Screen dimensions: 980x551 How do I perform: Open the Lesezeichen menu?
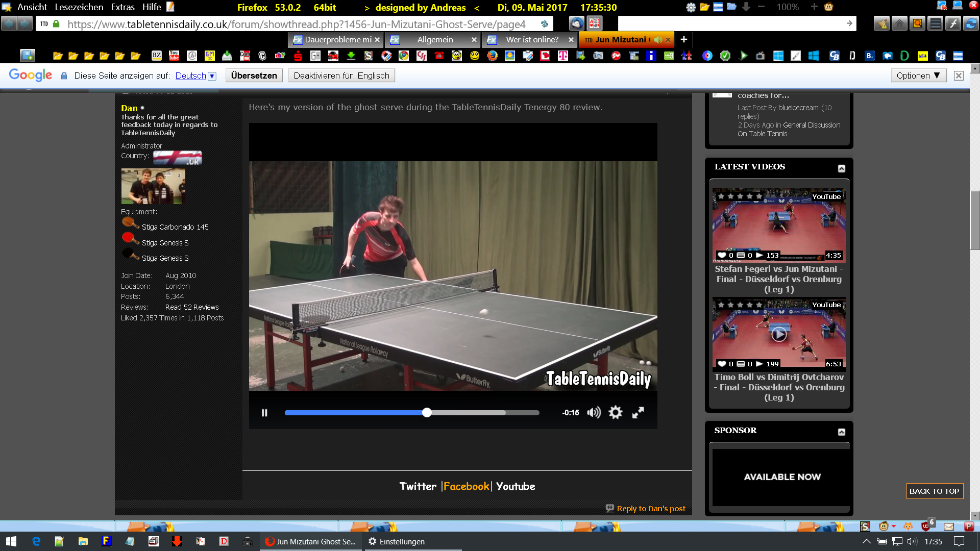tap(79, 7)
